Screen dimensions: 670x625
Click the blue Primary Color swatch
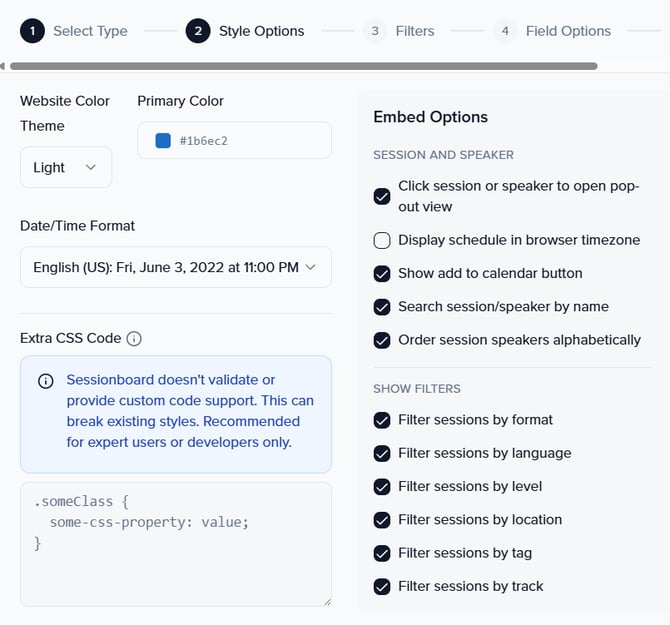(x=163, y=141)
